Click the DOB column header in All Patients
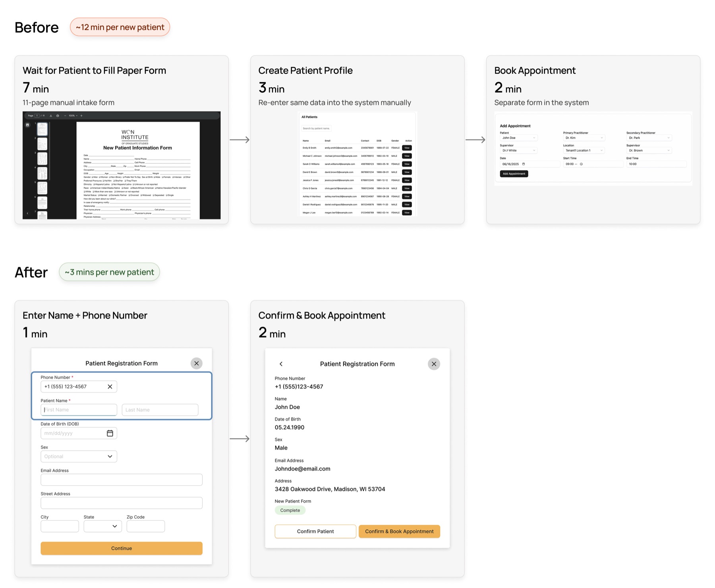Viewport: 715px width, 588px height. [379, 141]
